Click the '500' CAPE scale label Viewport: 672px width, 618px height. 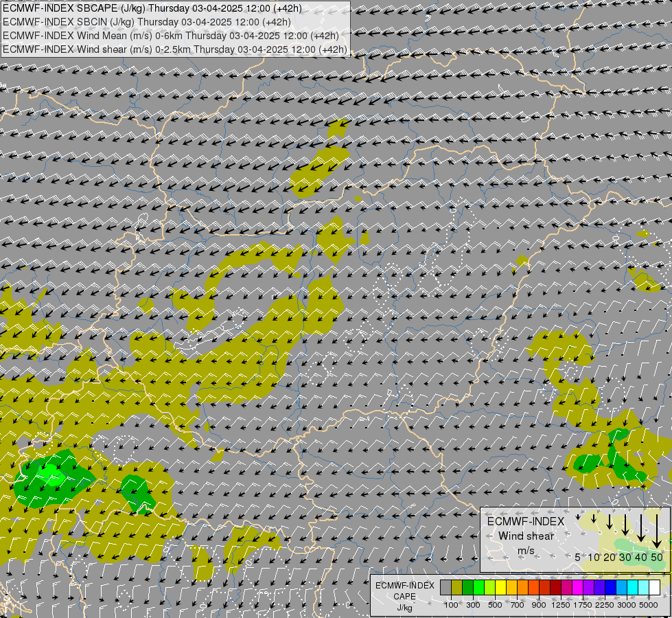click(x=495, y=605)
